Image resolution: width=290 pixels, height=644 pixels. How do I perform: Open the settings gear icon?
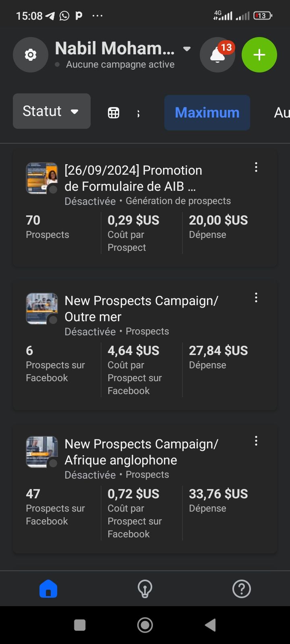pyautogui.click(x=31, y=55)
